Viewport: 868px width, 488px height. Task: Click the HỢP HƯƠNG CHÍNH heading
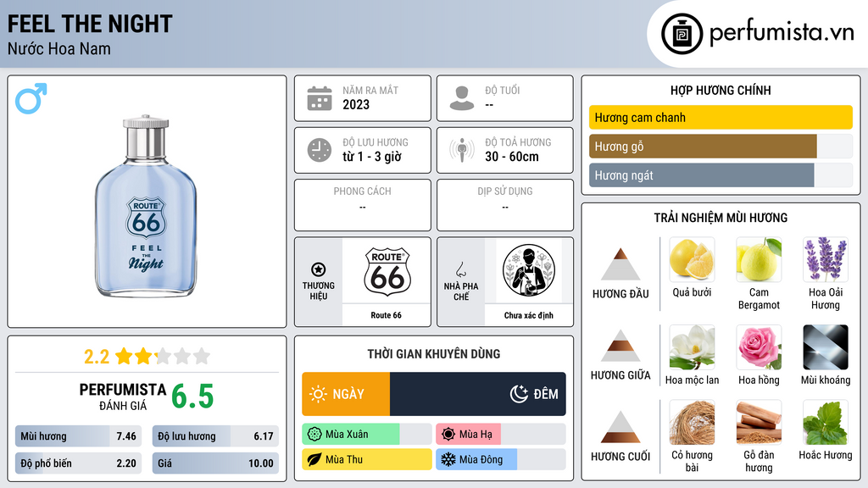pos(721,90)
